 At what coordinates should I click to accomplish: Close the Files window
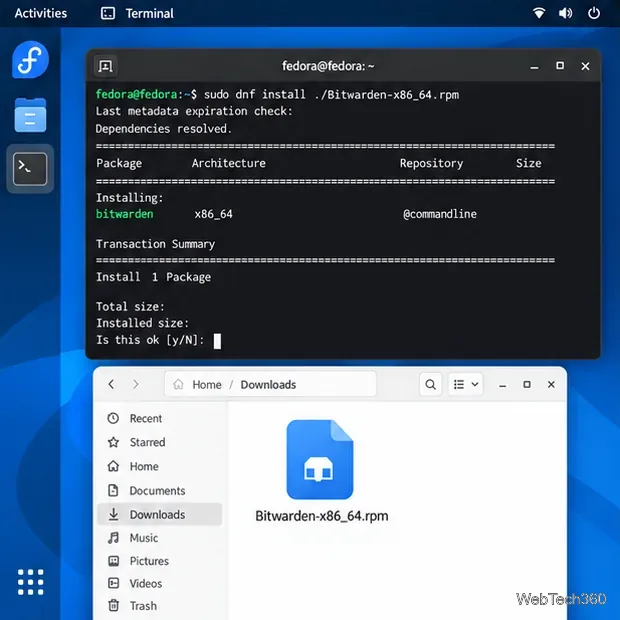coord(551,384)
